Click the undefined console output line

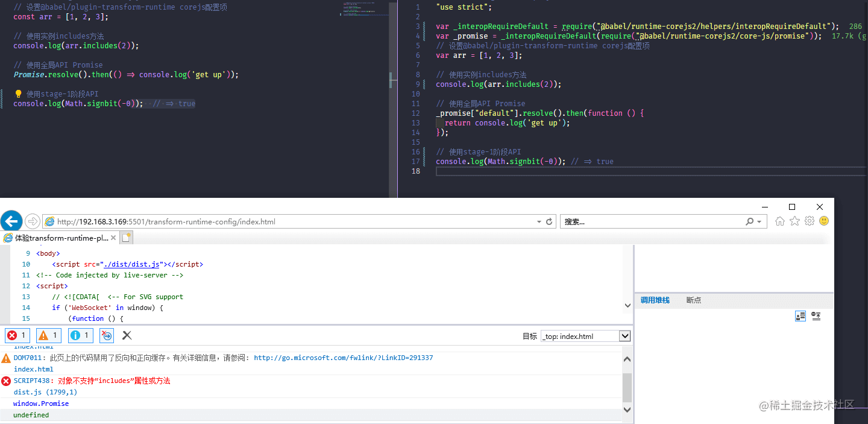(x=31, y=415)
